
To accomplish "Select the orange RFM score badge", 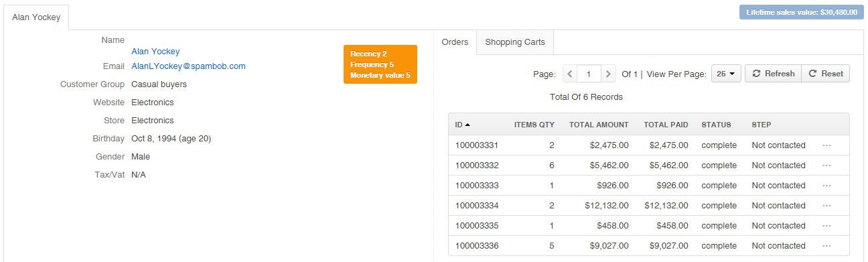I will pyautogui.click(x=380, y=64).
